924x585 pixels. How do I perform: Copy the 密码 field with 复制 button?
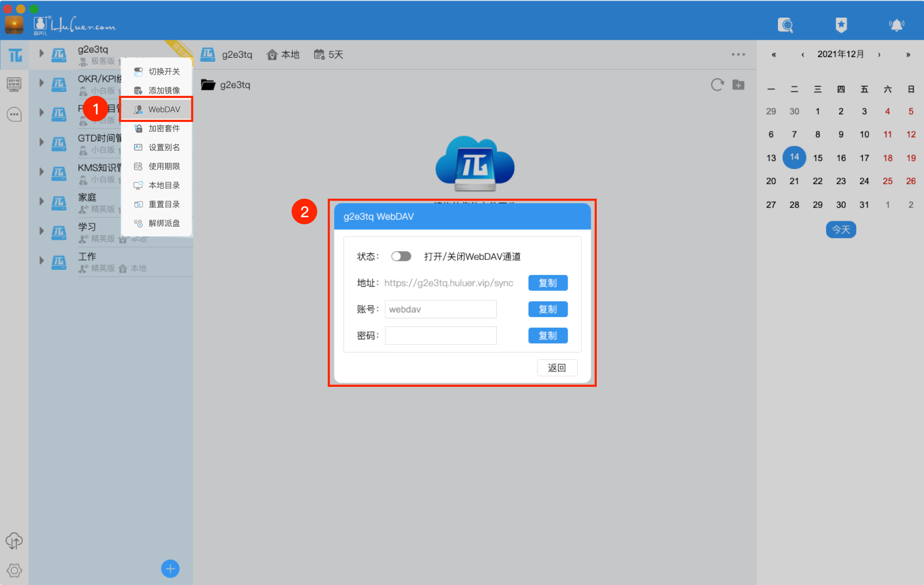pos(548,336)
